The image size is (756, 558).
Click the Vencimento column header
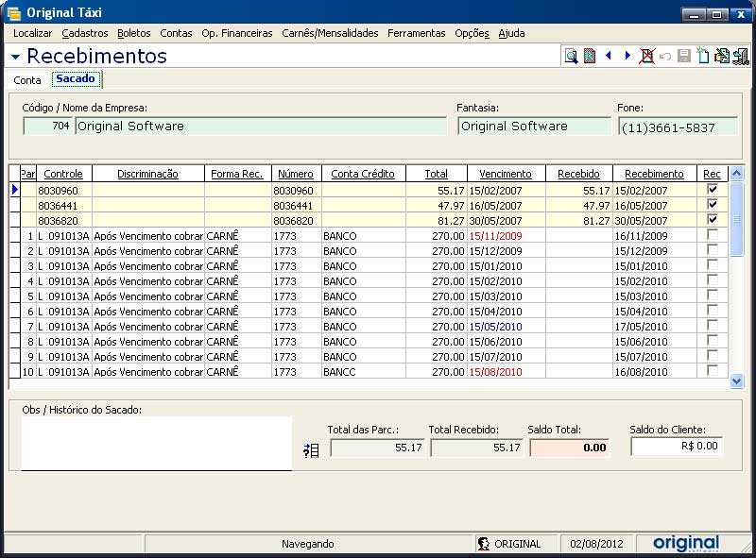click(506, 174)
